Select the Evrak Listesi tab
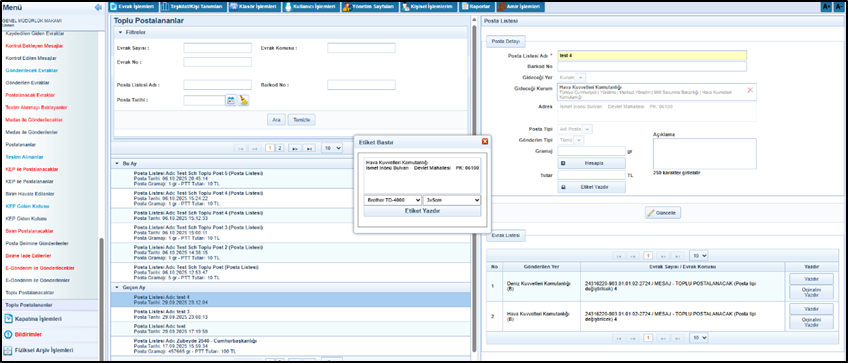 point(506,236)
